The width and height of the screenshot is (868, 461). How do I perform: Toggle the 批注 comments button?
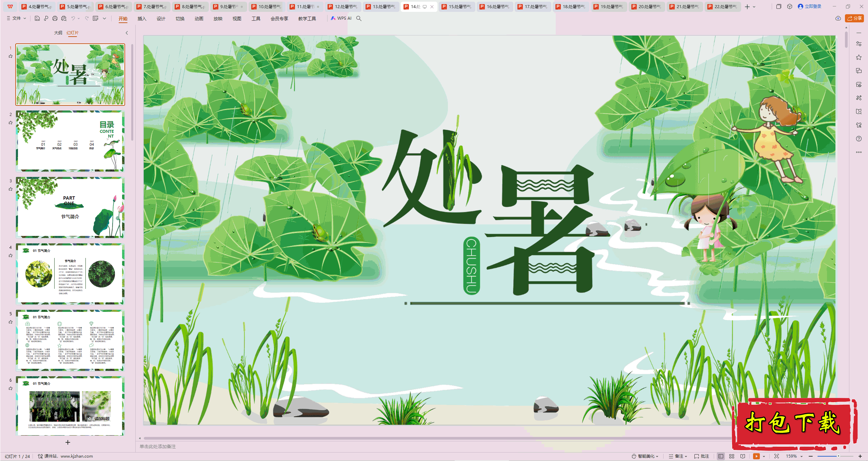(x=702, y=456)
